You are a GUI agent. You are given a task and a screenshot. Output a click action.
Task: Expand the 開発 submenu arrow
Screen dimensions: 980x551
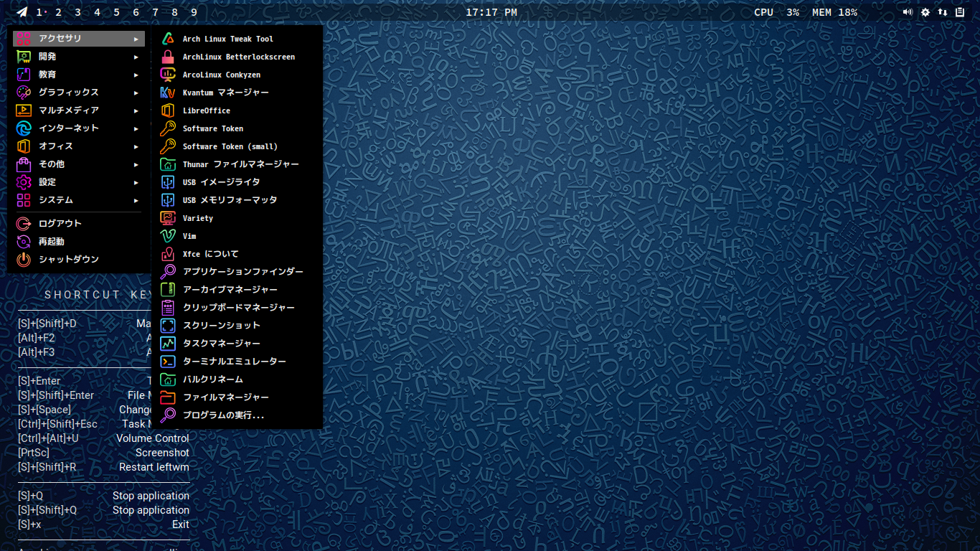(x=136, y=57)
